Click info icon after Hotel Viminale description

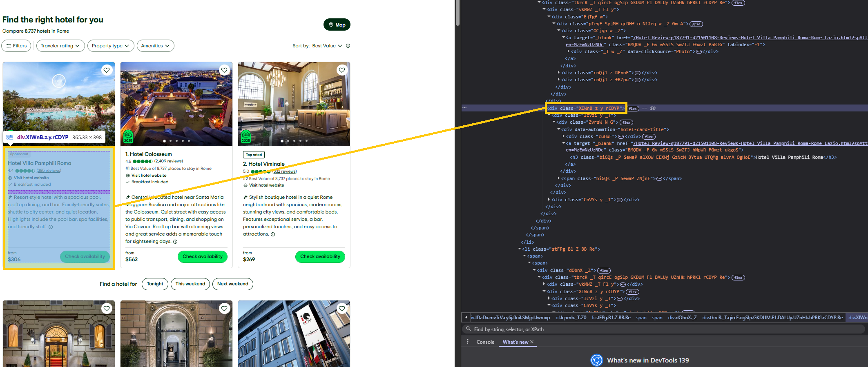273,234
